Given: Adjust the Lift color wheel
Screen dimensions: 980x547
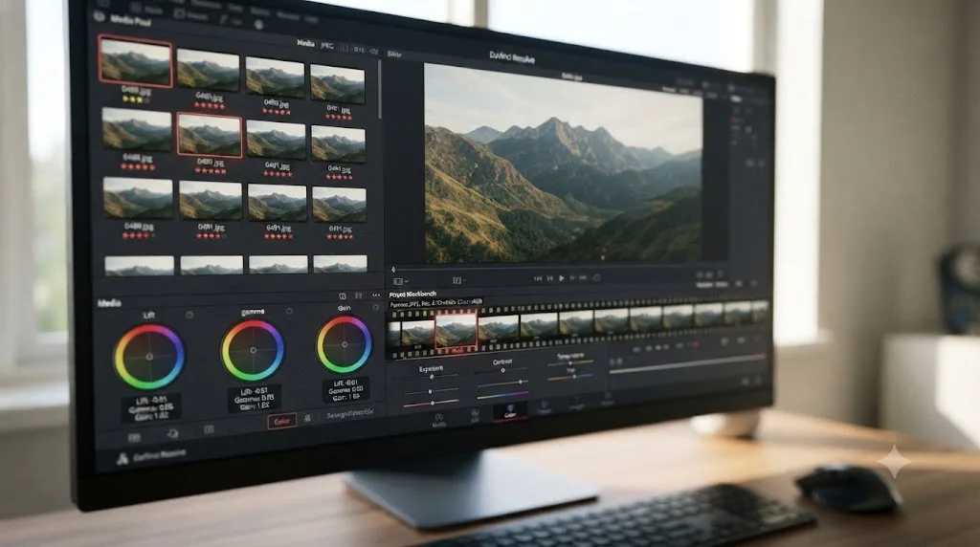Looking at the screenshot, I should [149, 357].
